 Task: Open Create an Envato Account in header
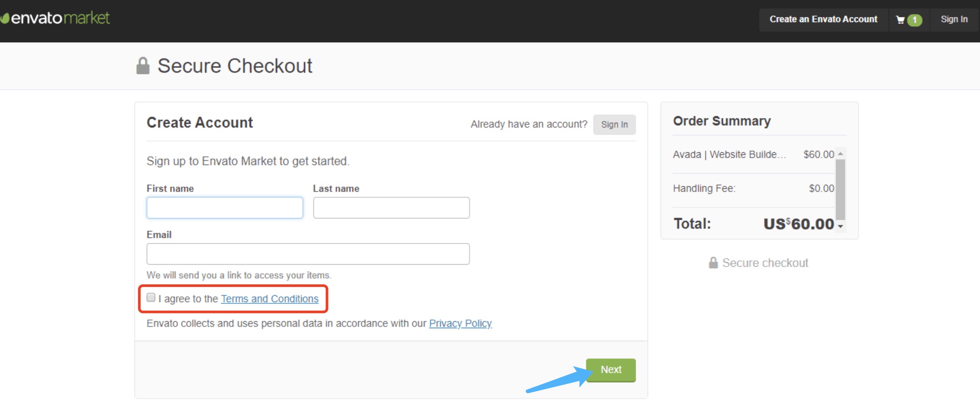tap(823, 19)
